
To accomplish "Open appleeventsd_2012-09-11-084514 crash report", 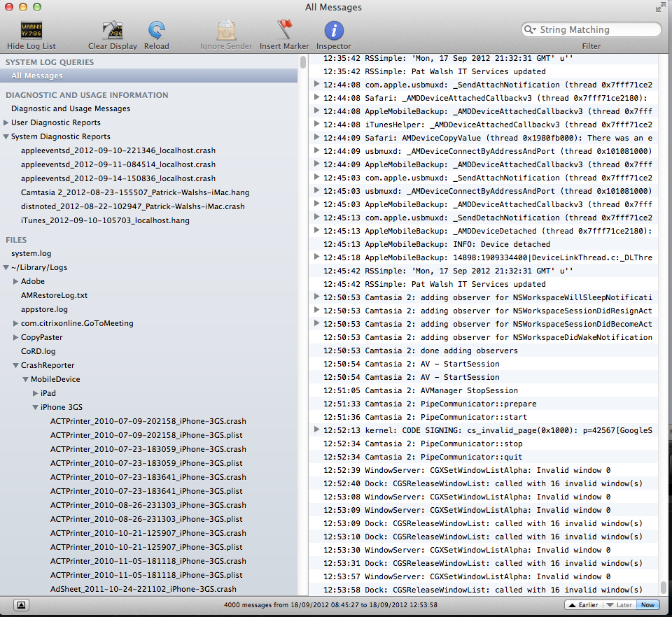I will point(118,164).
